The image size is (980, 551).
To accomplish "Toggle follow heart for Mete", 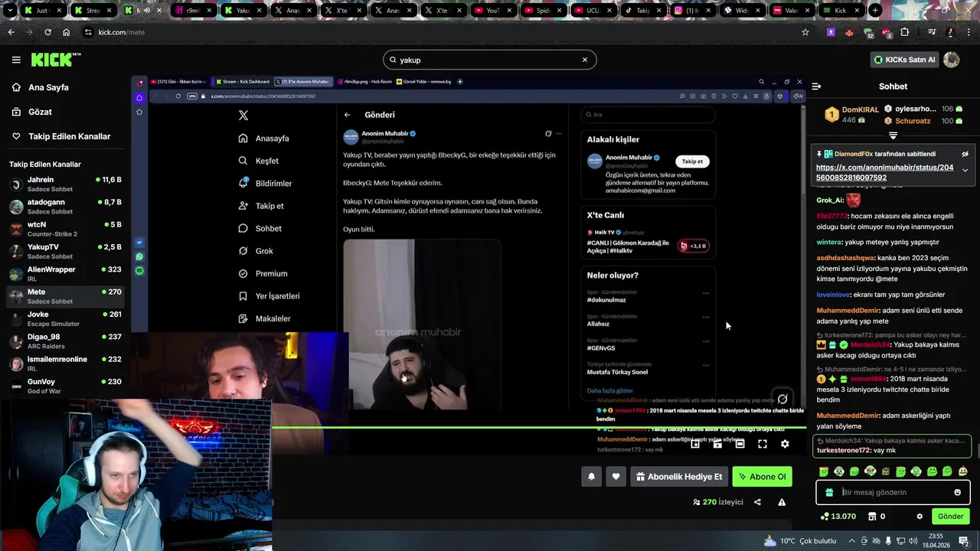I will (616, 477).
